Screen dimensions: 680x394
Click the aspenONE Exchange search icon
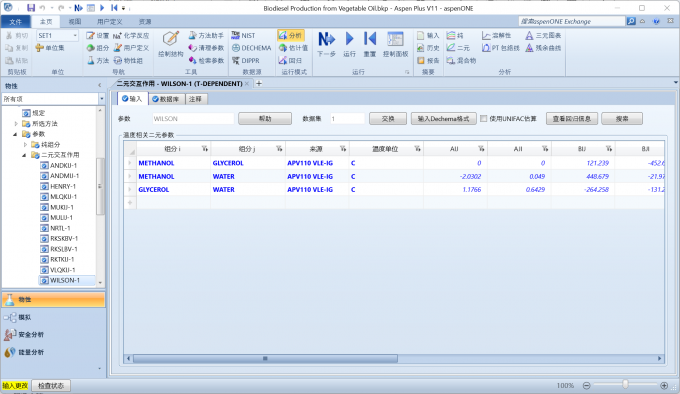[x=631, y=21]
